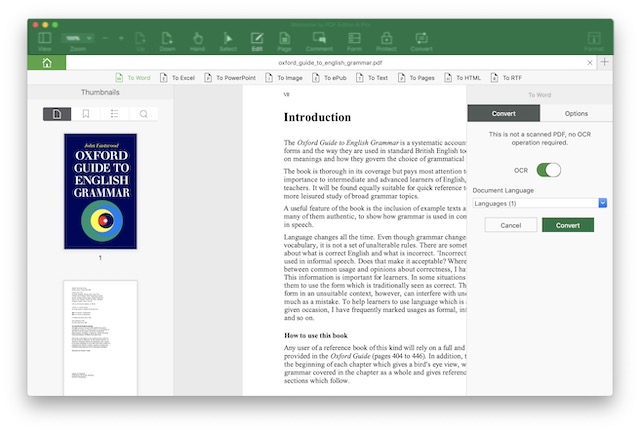Open search in sidebar
640x432 pixels.
(143, 114)
